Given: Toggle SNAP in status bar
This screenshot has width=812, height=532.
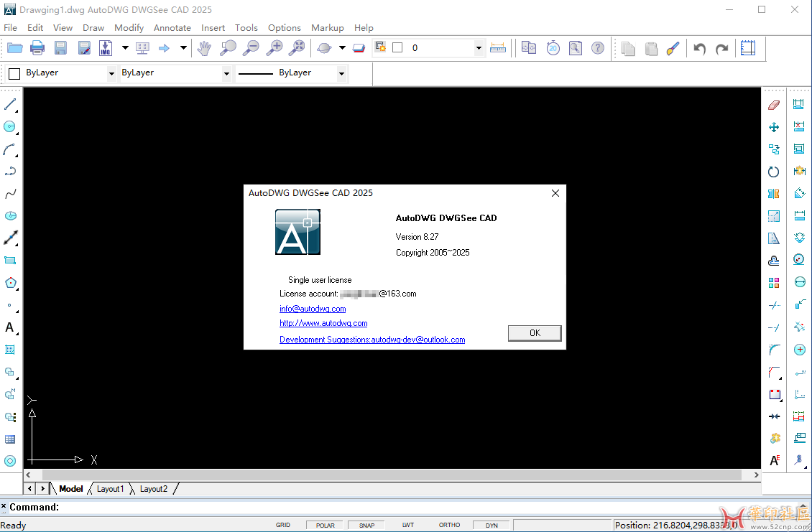Looking at the screenshot, I should tap(366, 526).
